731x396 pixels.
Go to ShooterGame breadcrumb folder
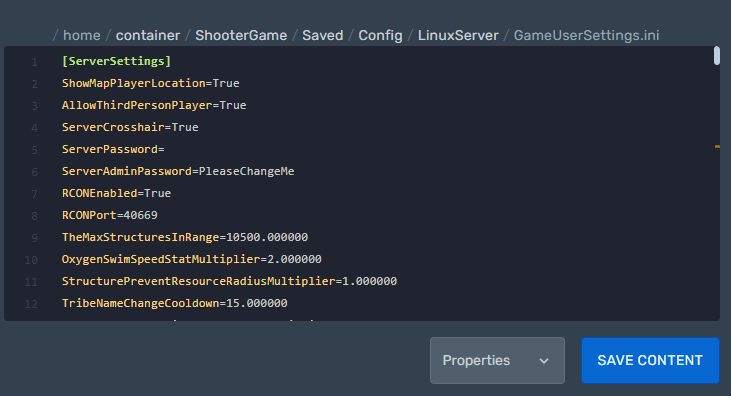click(241, 35)
